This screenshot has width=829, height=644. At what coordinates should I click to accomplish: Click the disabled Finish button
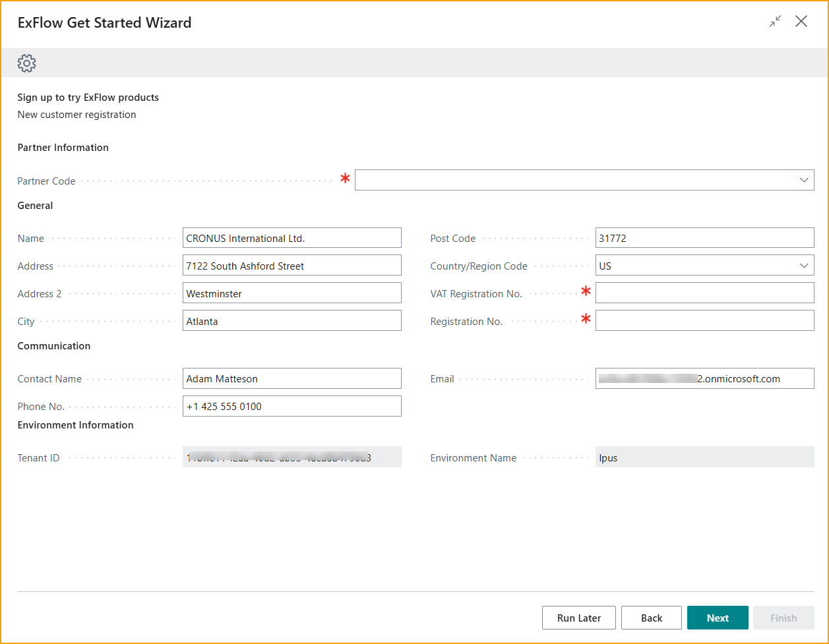click(x=784, y=618)
